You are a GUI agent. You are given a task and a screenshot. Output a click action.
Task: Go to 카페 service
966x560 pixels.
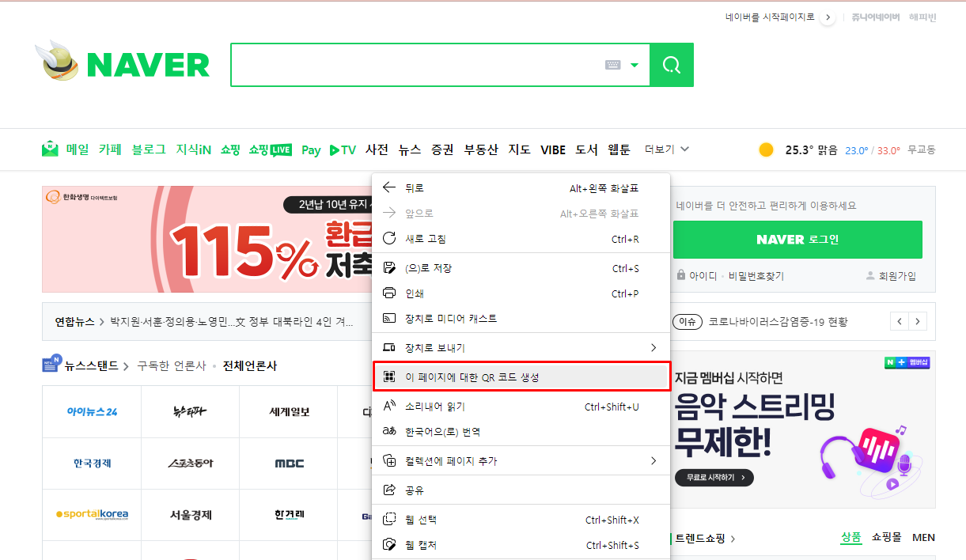click(x=110, y=149)
